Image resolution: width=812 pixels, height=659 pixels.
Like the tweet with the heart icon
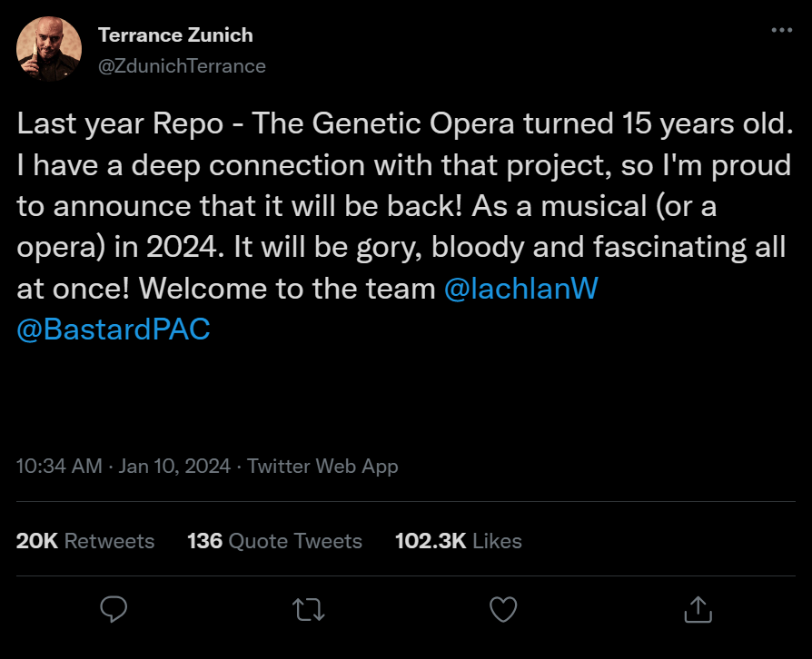click(x=502, y=608)
